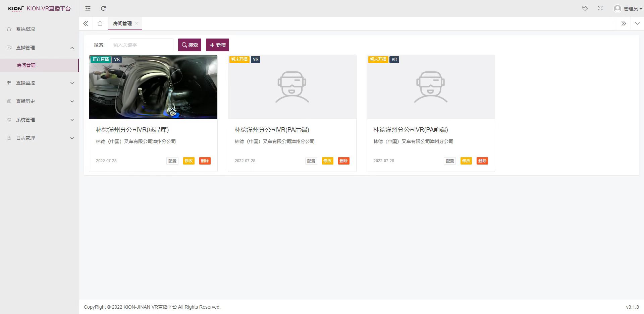Image resolution: width=644 pixels, height=314 pixels.
Task: Click the 直播监控 sliders icon
Action: pyautogui.click(x=9, y=83)
